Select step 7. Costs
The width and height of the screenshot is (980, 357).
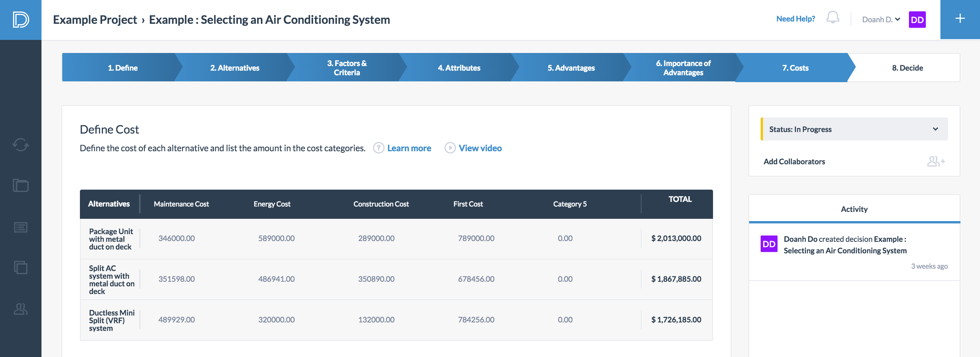[x=795, y=68]
